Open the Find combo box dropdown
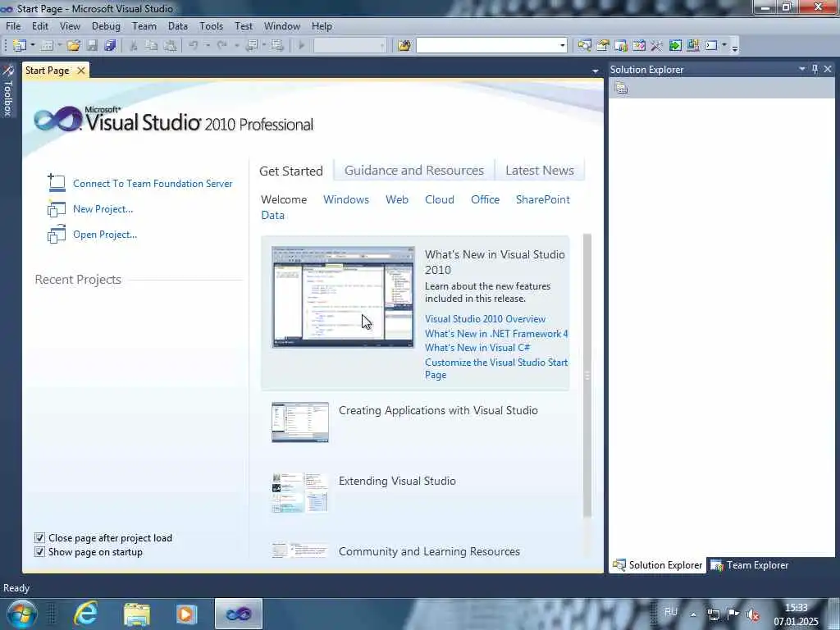The image size is (840, 630). [x=562, y=46]
